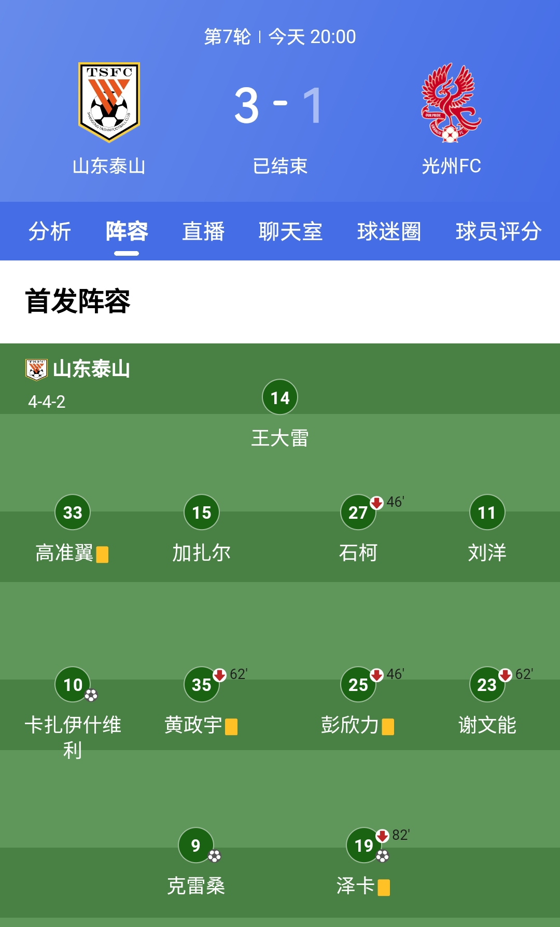The height and width of the screenshot is (927, 560).
Task: Tap the Shandong Taishan team crest
Action: 109,102
